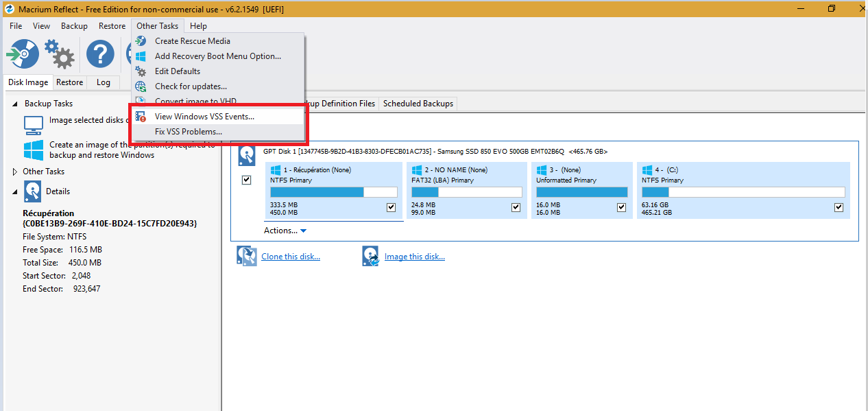Click the Image this disk link
This screenshot has height=411, width=868.
[415, 257]
